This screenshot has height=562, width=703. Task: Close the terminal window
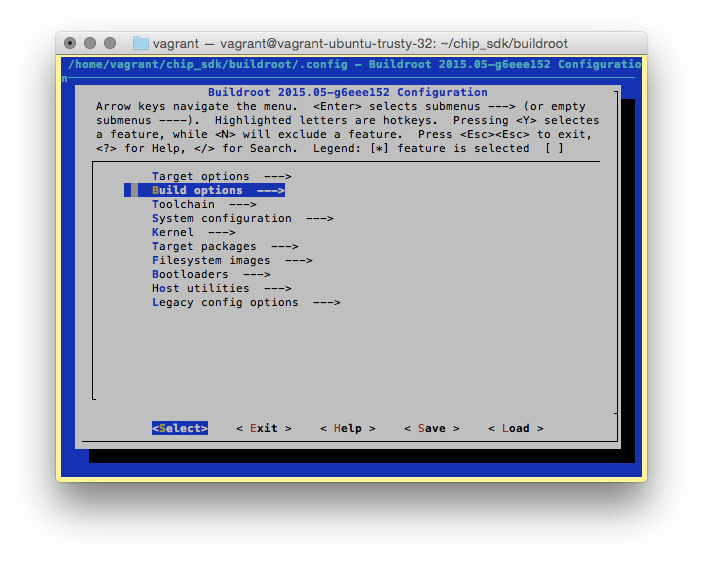(x=70, y=43)
